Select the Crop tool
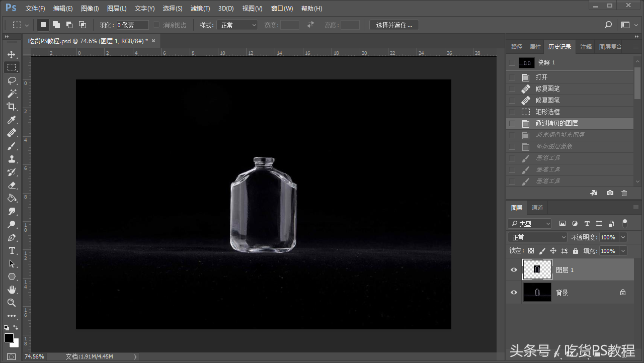This screenshot has height=363, width=644. click(x=12, y=107)
